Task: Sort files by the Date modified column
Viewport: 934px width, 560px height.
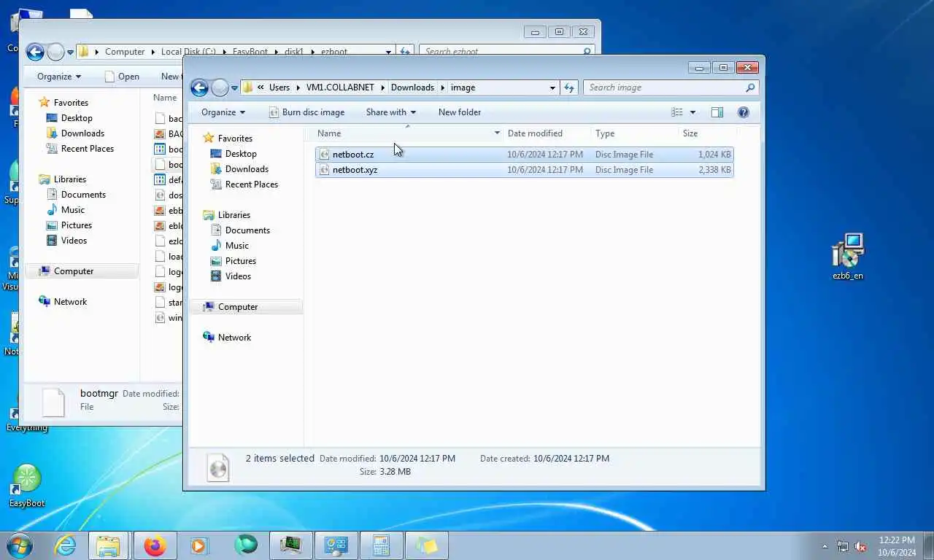Action: (535, 133)
